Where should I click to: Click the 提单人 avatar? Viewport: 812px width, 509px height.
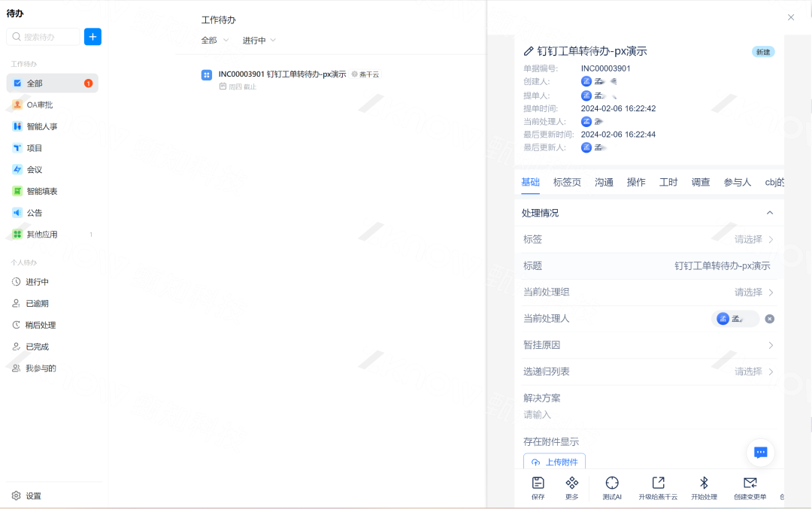coord(586,95)
